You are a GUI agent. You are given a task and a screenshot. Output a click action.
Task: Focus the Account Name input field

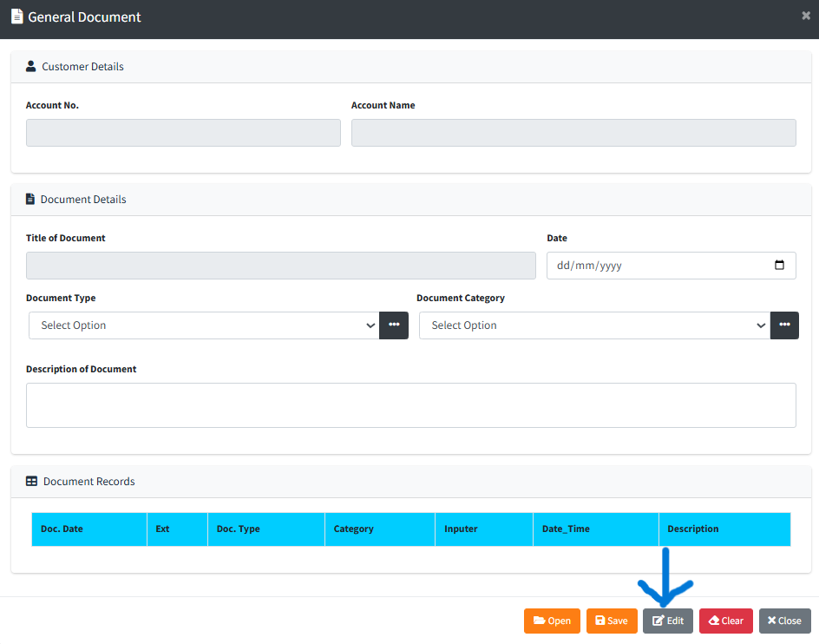pos(573,133)
